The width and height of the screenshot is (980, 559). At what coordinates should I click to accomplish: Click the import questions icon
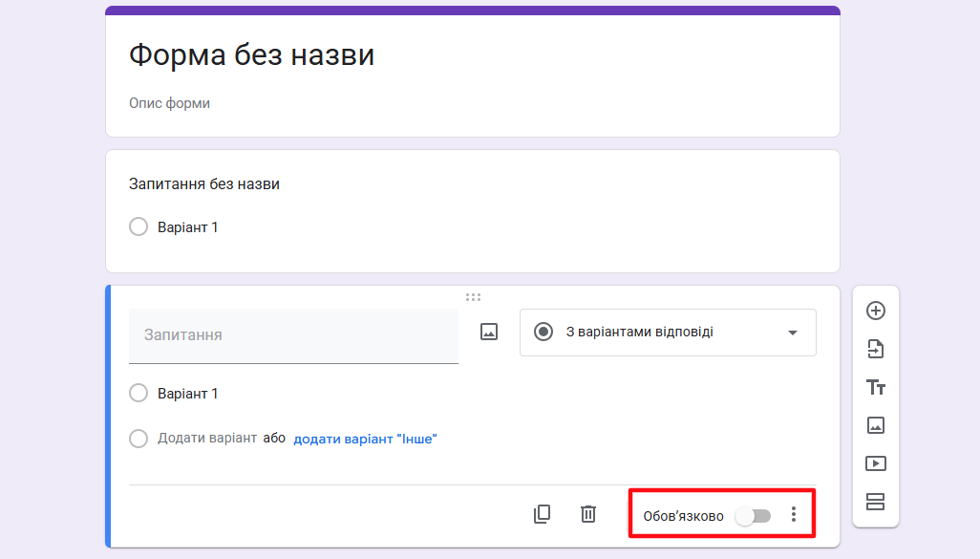(875, 349)
